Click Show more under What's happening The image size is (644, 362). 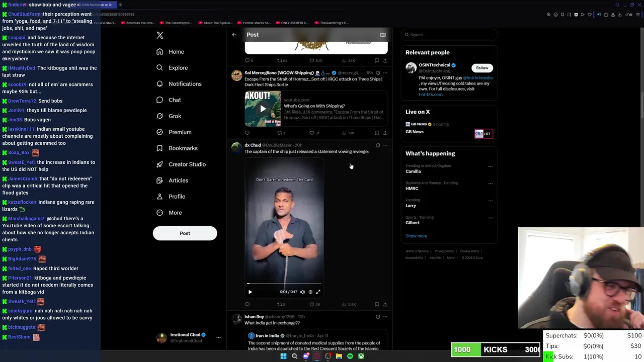[416, 236]
